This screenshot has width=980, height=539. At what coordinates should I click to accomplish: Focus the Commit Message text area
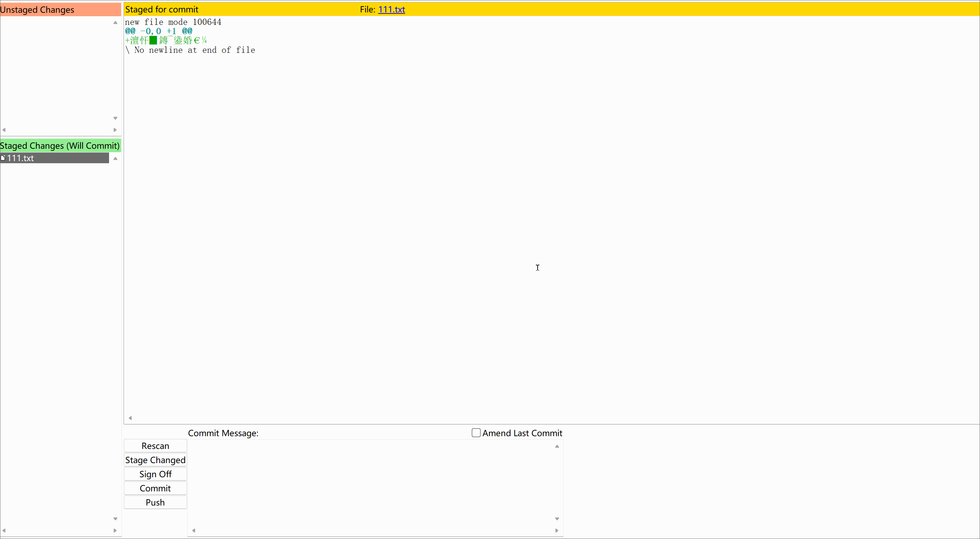tap(371, 483)
